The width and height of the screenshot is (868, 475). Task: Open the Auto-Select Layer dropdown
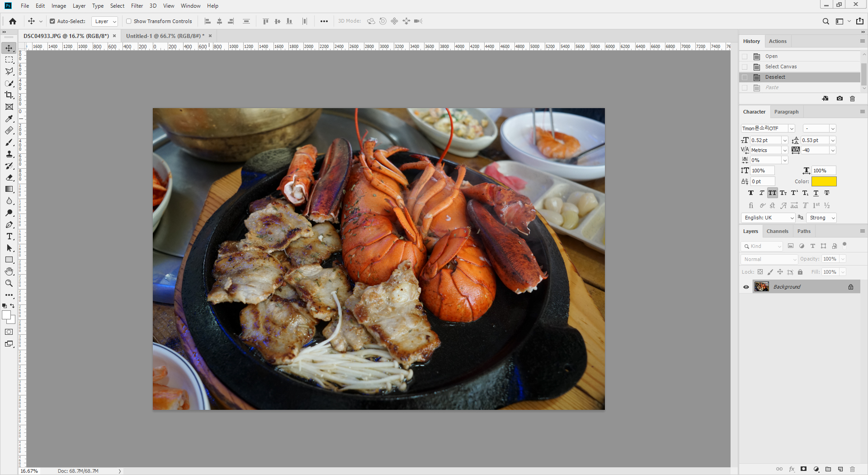click(x=104, y=21)
